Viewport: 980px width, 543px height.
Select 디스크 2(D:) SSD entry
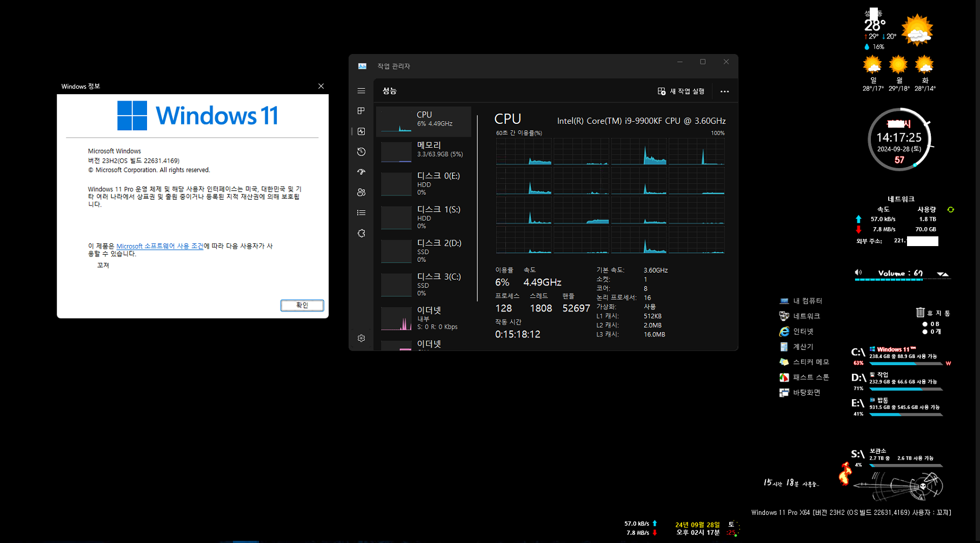pyautogui.click(x=424, y=251)
